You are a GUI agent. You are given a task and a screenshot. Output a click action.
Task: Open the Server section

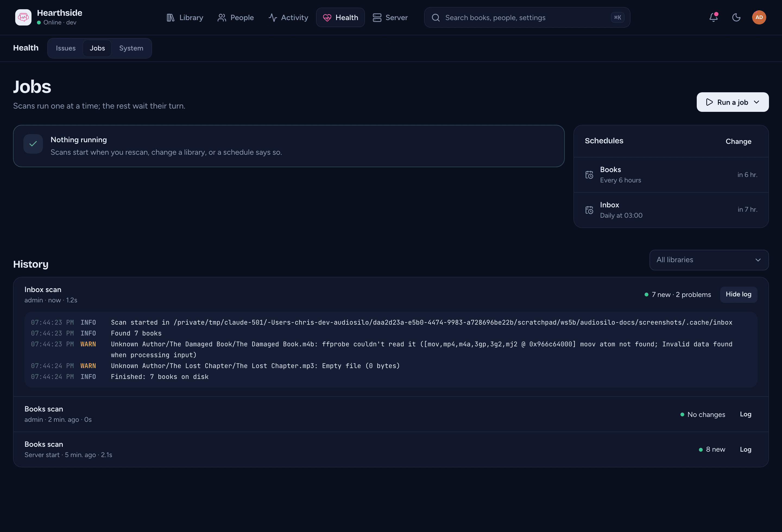point(390,17)
